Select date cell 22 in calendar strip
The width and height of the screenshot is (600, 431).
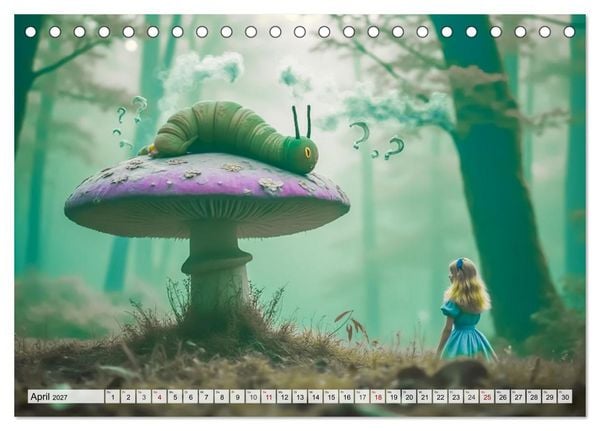point(440,397)
